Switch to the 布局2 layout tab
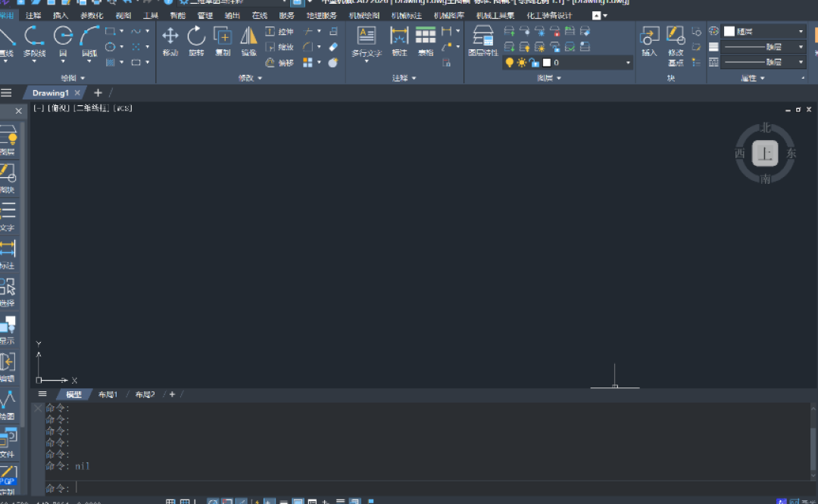The height and width of the screenshot is (504, 818). click(145, 394)
